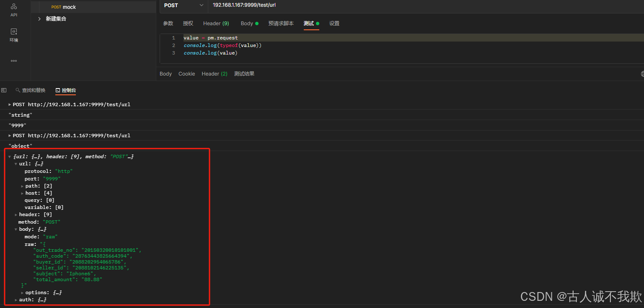Click script line console.log(value)
The width and height of the screenshot is (644, 308).
tap(210, 53)
